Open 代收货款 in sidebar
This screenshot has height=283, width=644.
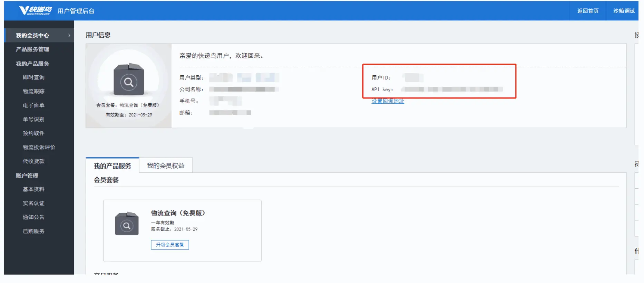coord(33,161)
